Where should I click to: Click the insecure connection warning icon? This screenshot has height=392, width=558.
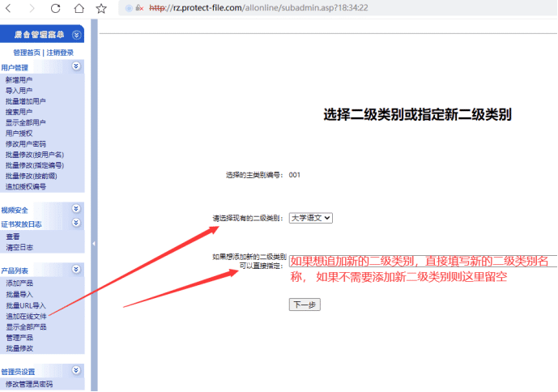coord(138,8)
